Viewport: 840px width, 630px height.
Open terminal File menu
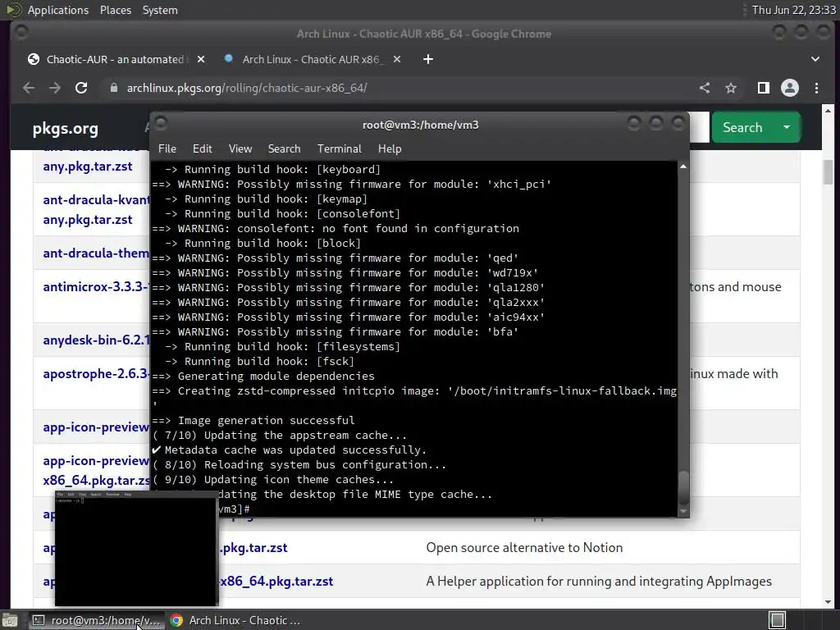point(167,148)
